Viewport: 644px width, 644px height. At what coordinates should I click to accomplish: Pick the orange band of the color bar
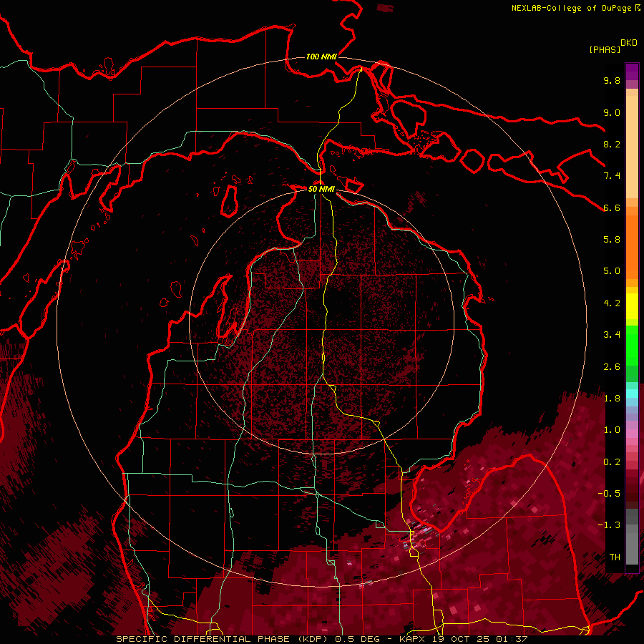(x=632, y=246)
